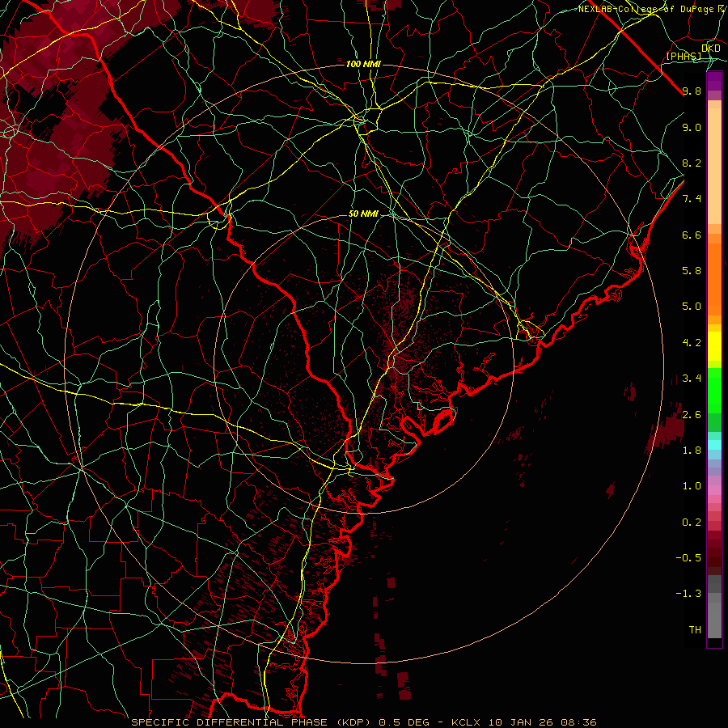This screenshot has width=728, height=728.
Task: Click the "DKD" label in the top right
Action: click(711, 49)
